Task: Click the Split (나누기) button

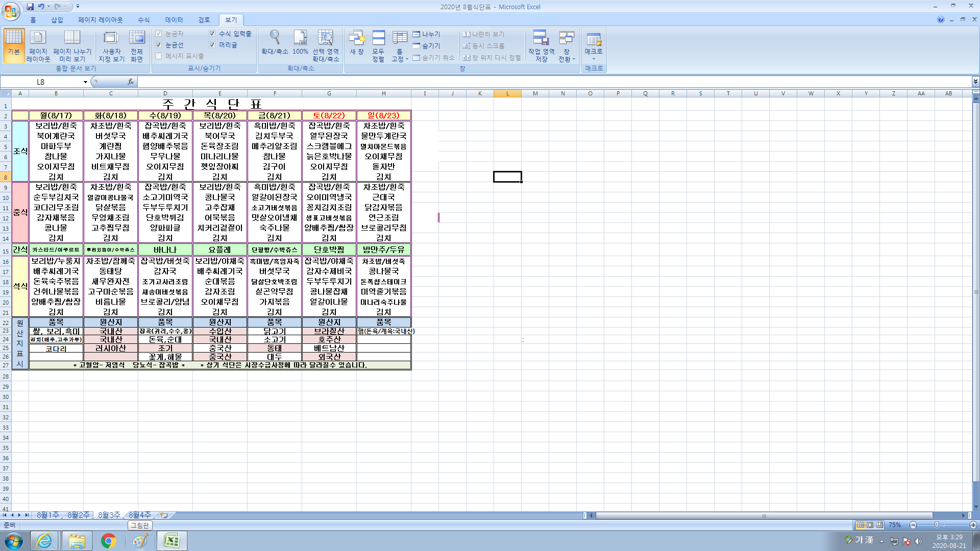Action: point(427,34)
